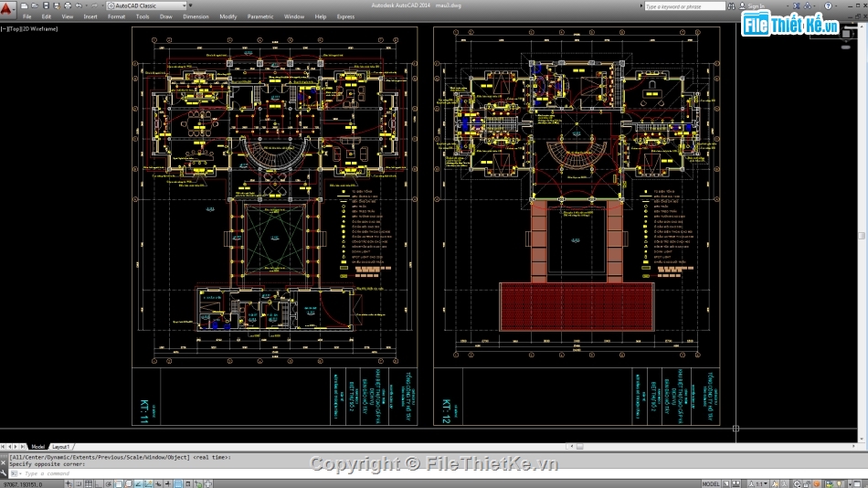Click the Help question mark icon

(x=828, y=6)
